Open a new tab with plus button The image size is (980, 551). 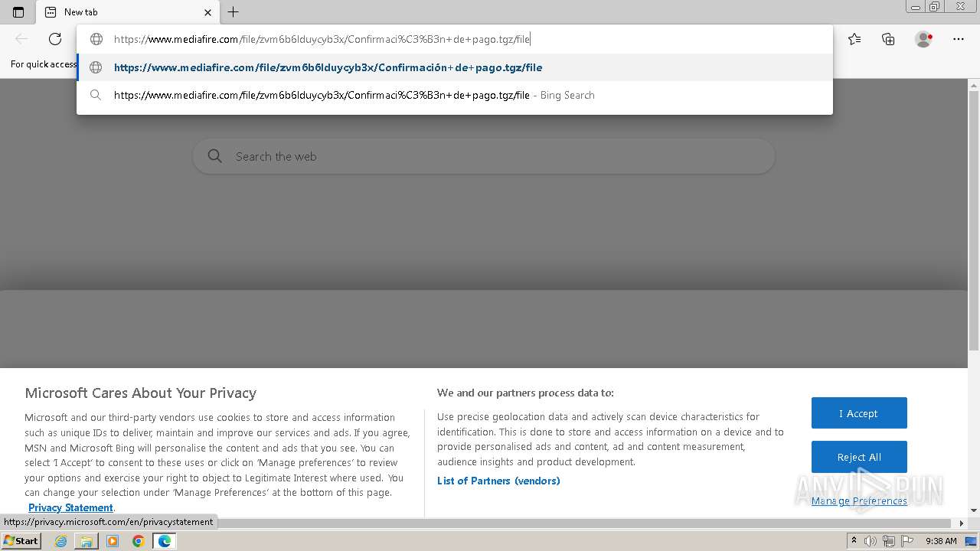pos(234,12)
